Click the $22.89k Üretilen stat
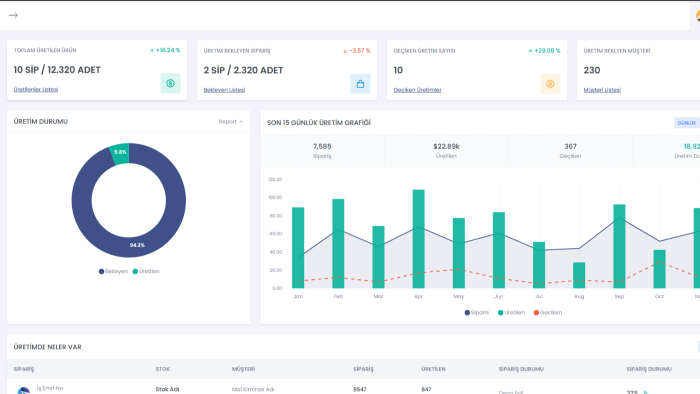700x394 pixels. 446,151
